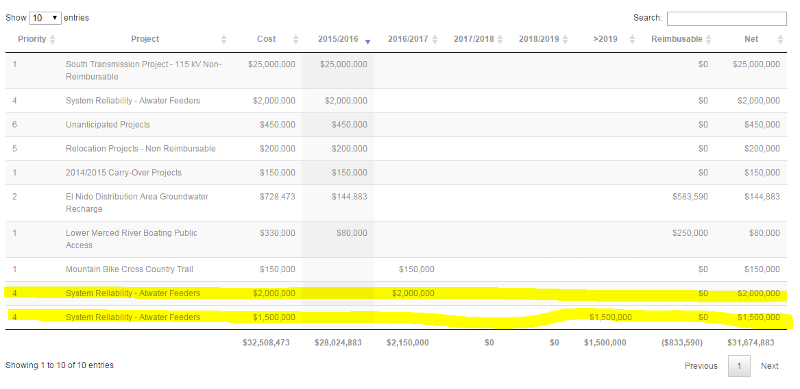The width and height of the screenshot is (800, 389).
Task: Select Mountain Bike Cross Country Trail row
Action: click(396, 269)
